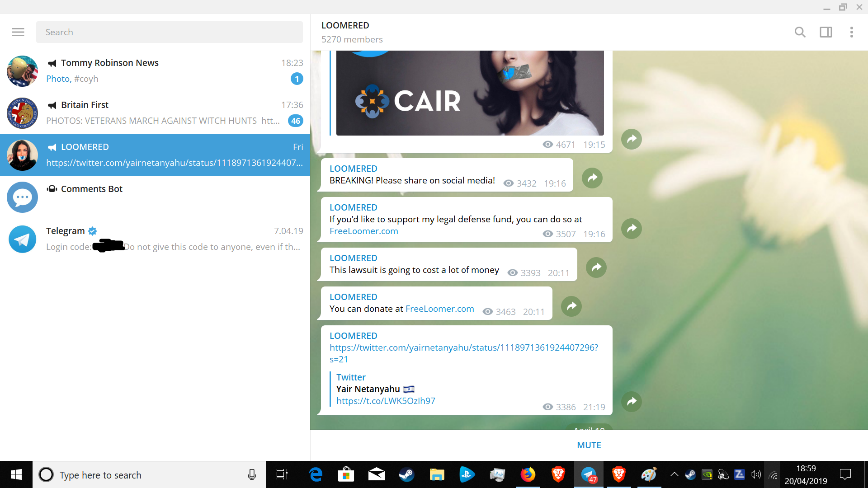This screenshot has height=488, width=868.
Task: Open the taskbar volume control
Action: tap(755, 474)
